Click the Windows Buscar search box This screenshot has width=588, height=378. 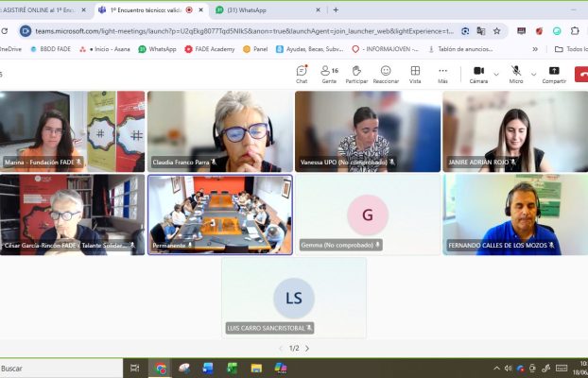tap(61, 369)
